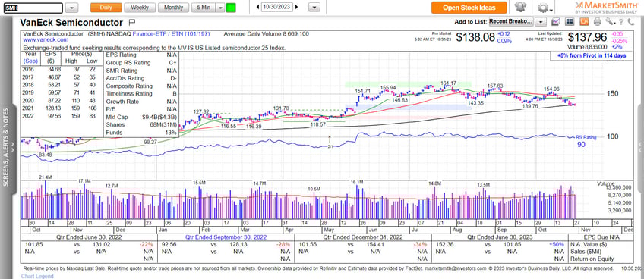Click the flag icon beside VanEck Semiconductor
This screenshot has width=644, height=279.
(x=132, y=22)
